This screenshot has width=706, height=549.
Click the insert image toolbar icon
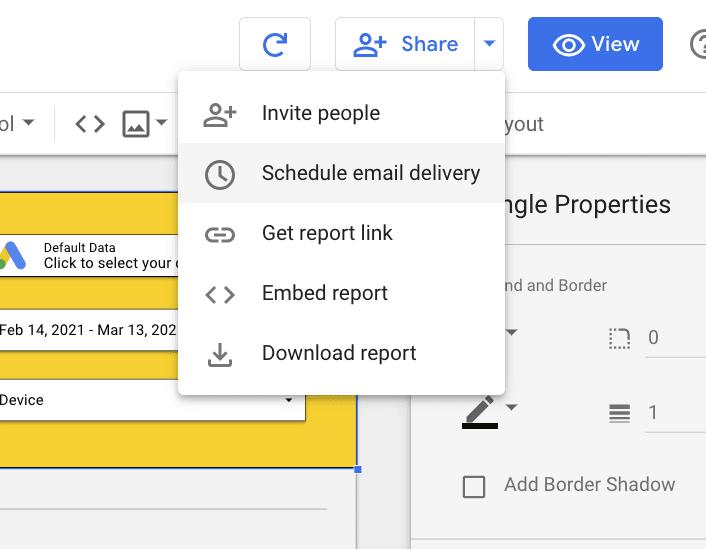[x=136, y=124]
